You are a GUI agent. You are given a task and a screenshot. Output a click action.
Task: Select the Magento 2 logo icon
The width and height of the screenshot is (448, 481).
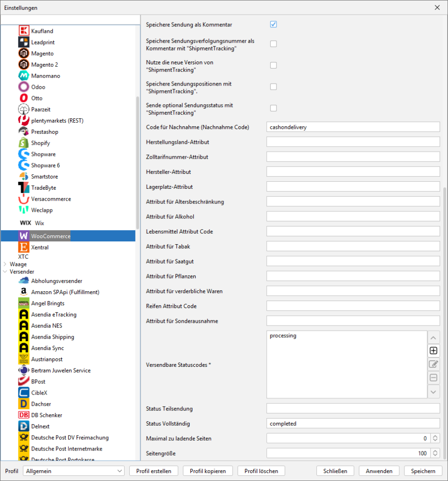(24, 65)
